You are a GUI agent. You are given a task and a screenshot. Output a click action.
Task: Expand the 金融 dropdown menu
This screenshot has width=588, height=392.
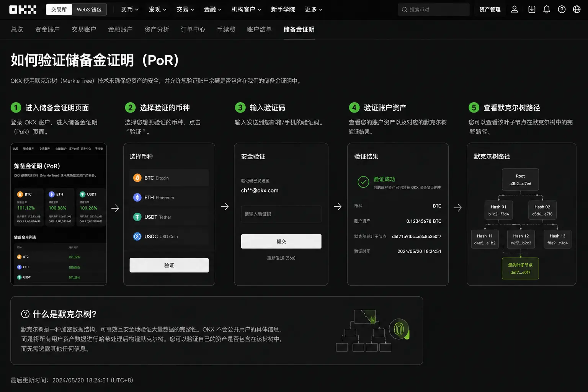213,10
